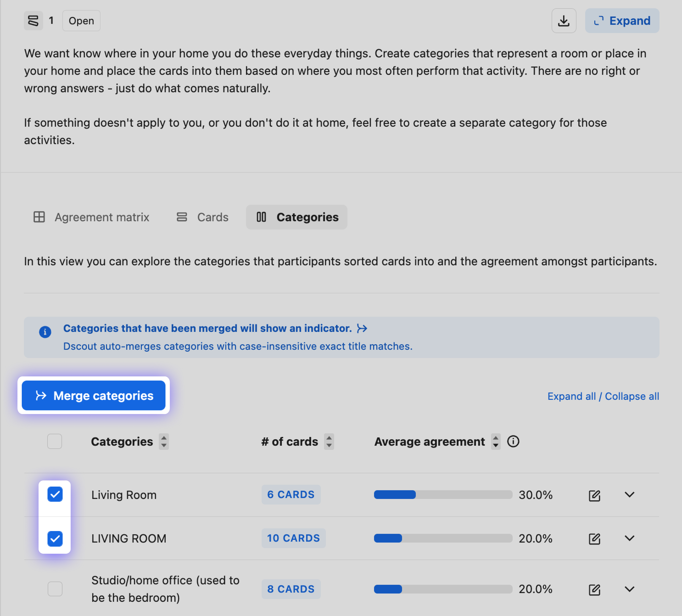Click the Average agreement info icon
Viewport: 682px width, 616px height.
[x=513, y=441]
